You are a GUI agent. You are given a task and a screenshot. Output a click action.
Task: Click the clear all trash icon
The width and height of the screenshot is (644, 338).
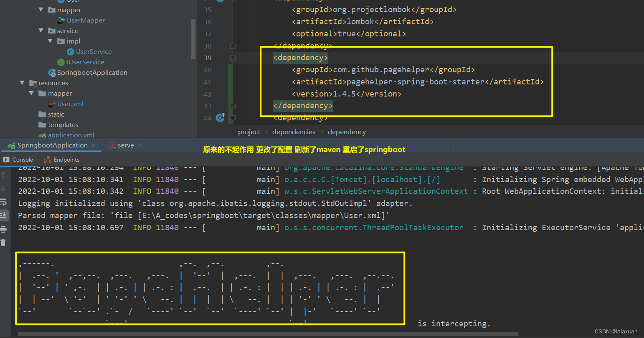pos(3,242)
